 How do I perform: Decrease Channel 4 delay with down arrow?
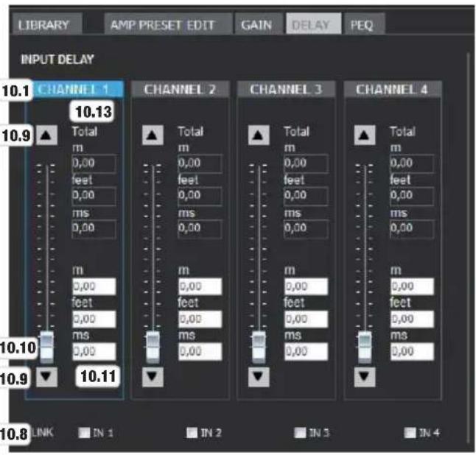click(364, 377)
